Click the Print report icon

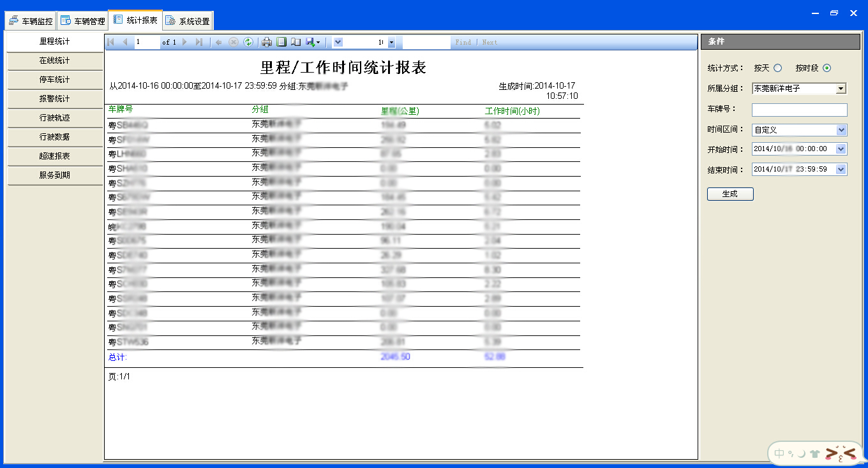pyautogui.click(x=267, y=42)
